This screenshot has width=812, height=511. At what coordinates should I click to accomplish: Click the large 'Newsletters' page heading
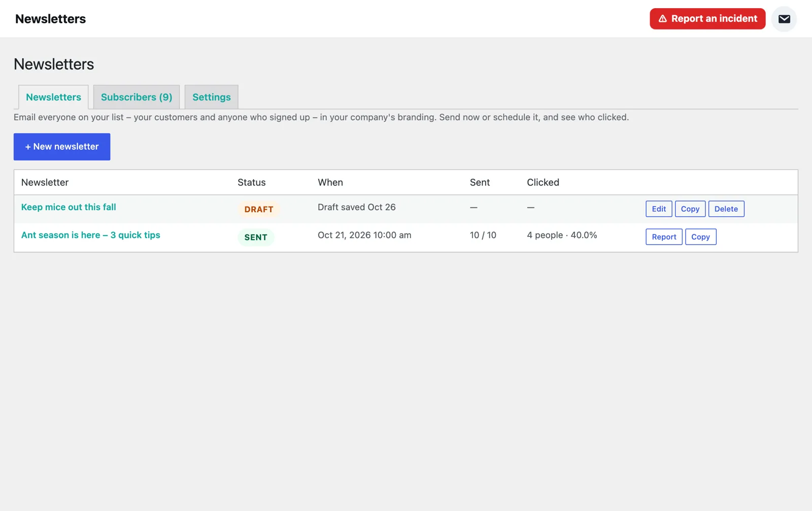pos(54,64)
